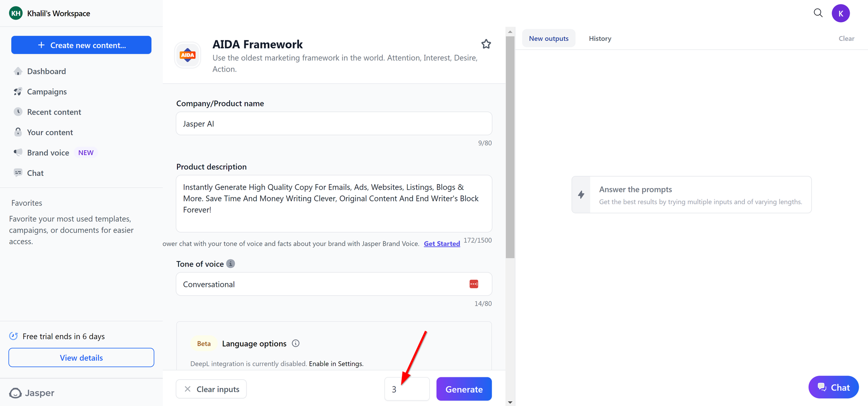The width and height of the screenshot is (868, 406).
Task: Click the Answer the prompts card
Action: [x=691, y=195]
